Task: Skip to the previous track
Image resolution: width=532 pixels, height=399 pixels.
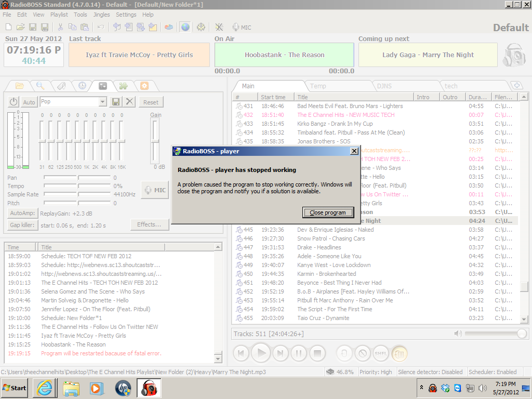Action: (241, 353)
